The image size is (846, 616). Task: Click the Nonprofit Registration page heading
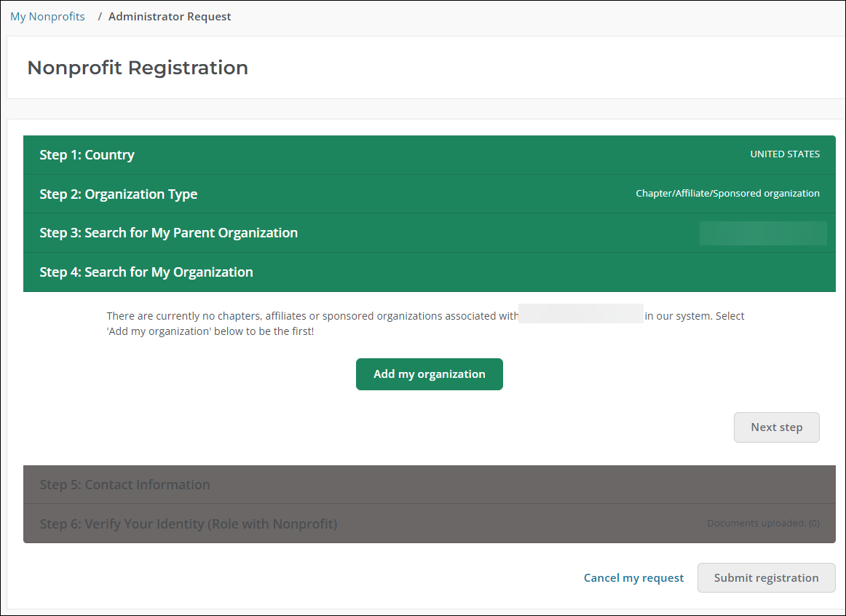pyautogui.click(x=138, y=68)
